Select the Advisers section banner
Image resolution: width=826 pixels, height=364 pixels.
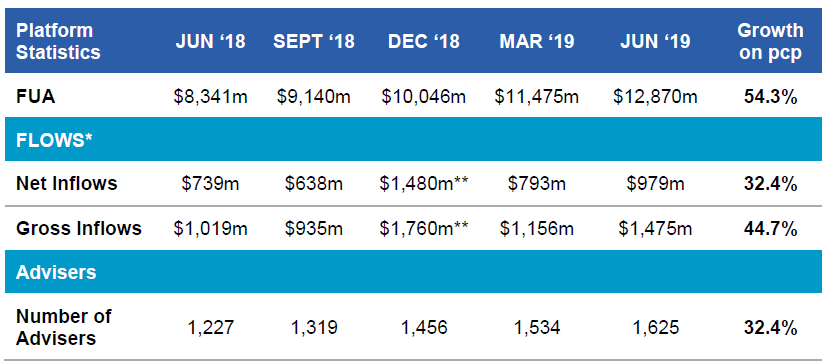click(x=412, y=272)
